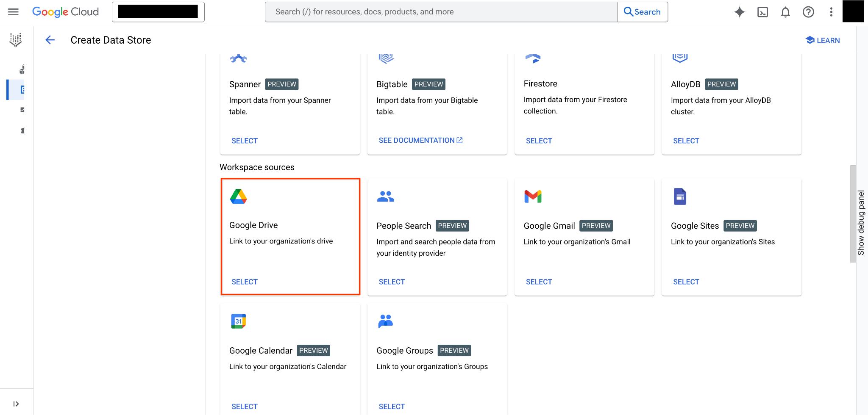
Task: Open Bigtable SEE DOCUMENTATION link
Action: pos(420,140)
